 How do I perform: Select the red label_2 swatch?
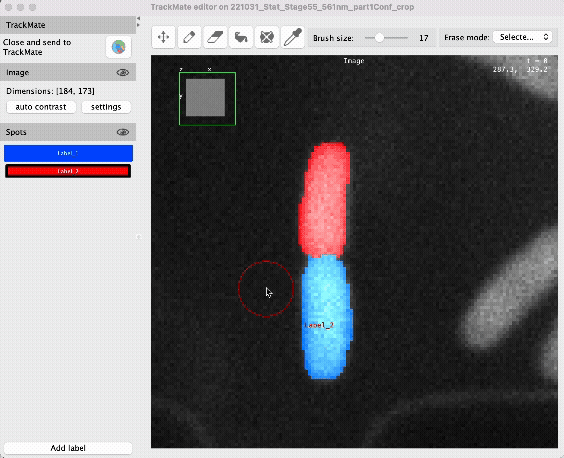tap(68, 171)
